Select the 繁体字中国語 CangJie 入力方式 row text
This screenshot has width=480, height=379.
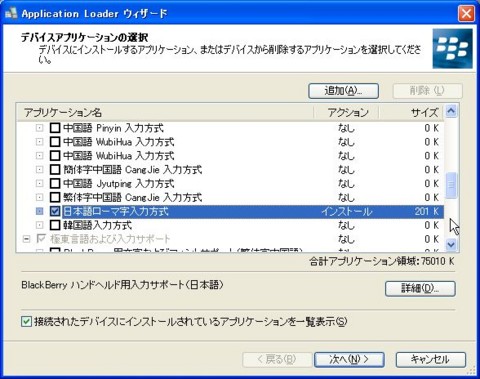tap(133, 197)
